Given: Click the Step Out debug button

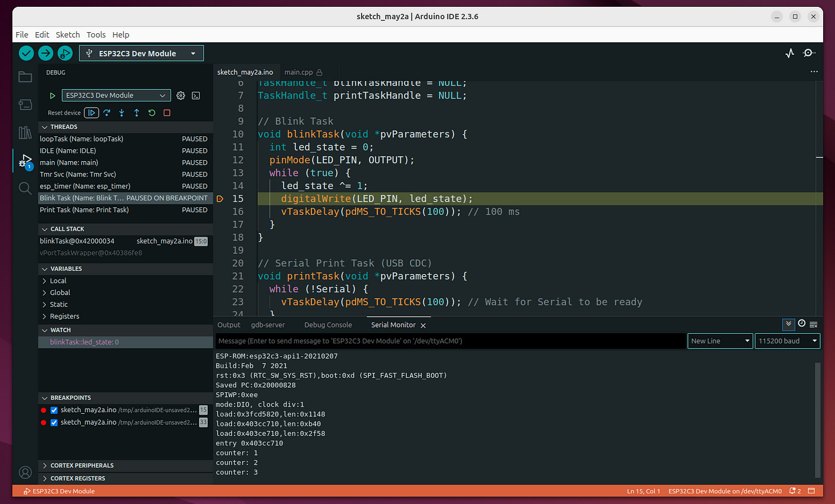Looking at the screenshot, I should click(x=137, y=113).
